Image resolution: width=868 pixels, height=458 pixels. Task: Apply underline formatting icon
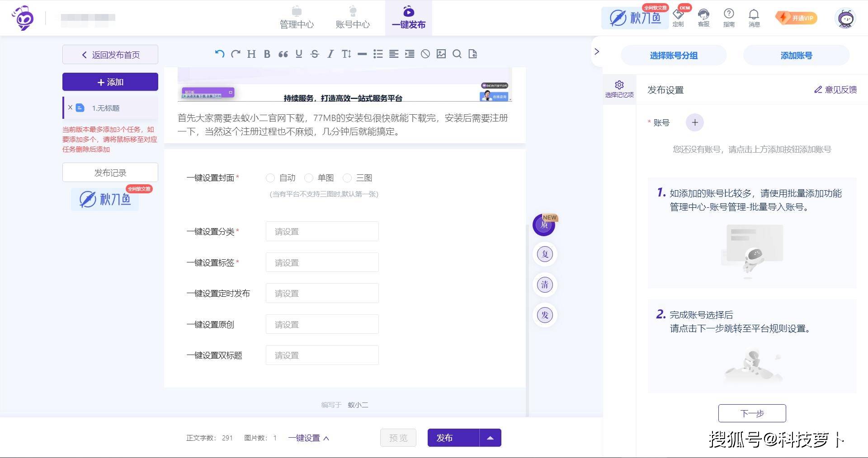tap(299, 54)
